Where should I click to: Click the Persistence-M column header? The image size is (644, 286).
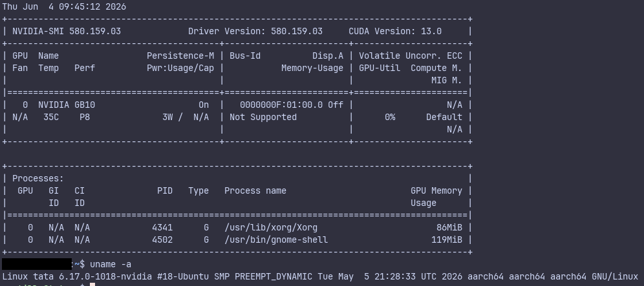180,56
